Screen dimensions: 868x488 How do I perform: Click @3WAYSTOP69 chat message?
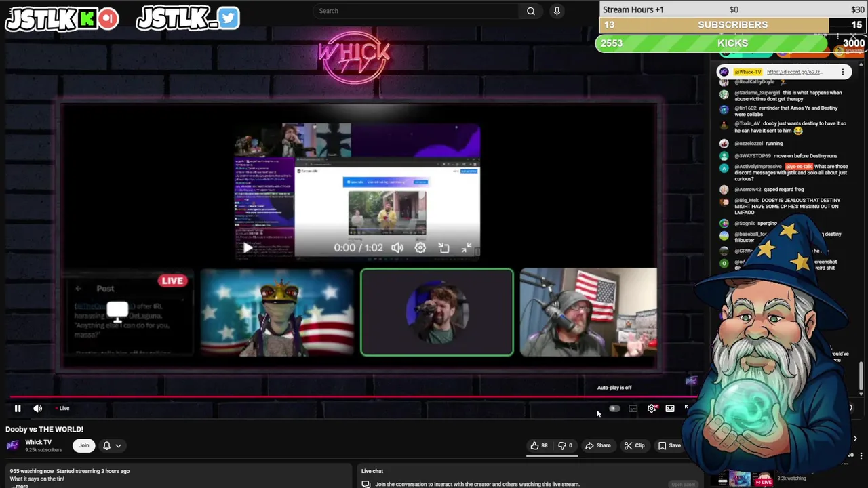[786, 156]
